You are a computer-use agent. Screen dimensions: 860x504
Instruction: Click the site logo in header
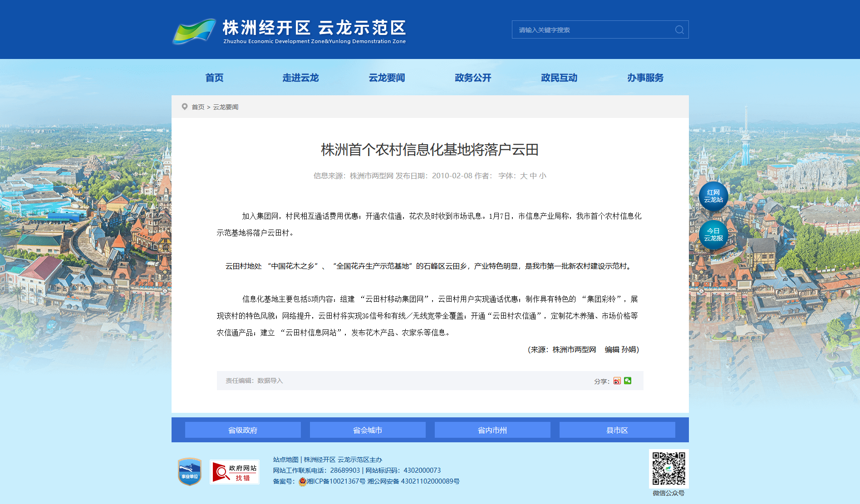click(289, 31)
